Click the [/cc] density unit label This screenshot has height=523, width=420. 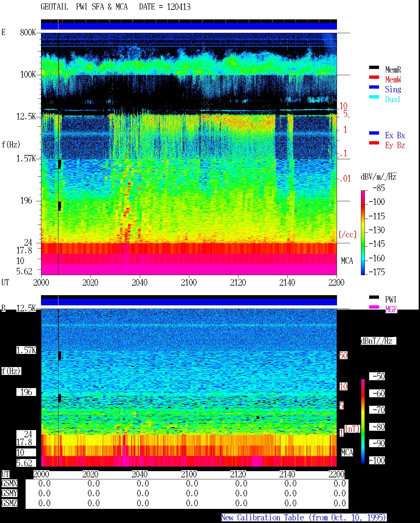(347, 234)
